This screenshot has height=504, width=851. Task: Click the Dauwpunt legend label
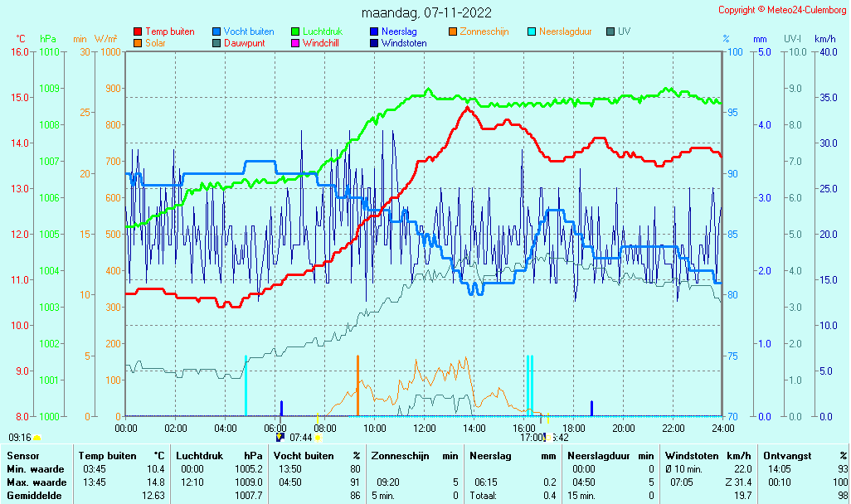(x=244, y=43)
